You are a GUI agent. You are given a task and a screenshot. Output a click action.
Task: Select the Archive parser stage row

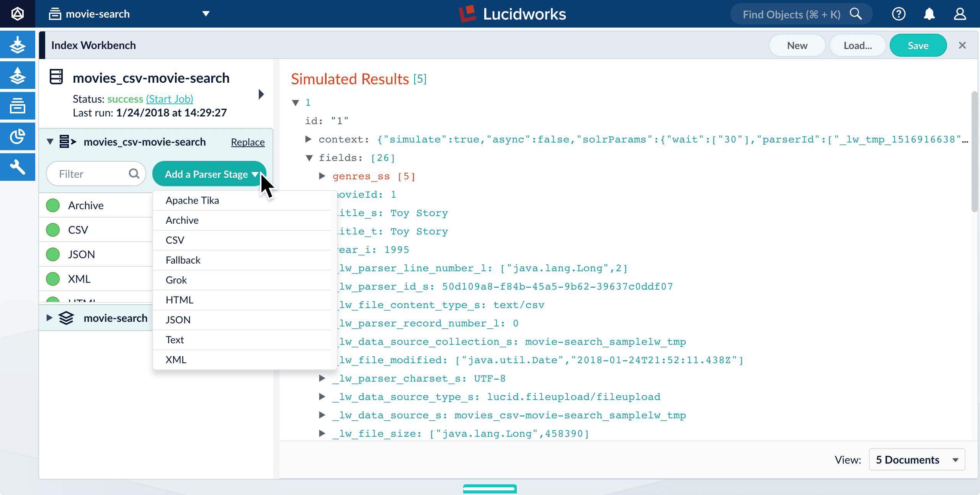[x=96, y=205]
